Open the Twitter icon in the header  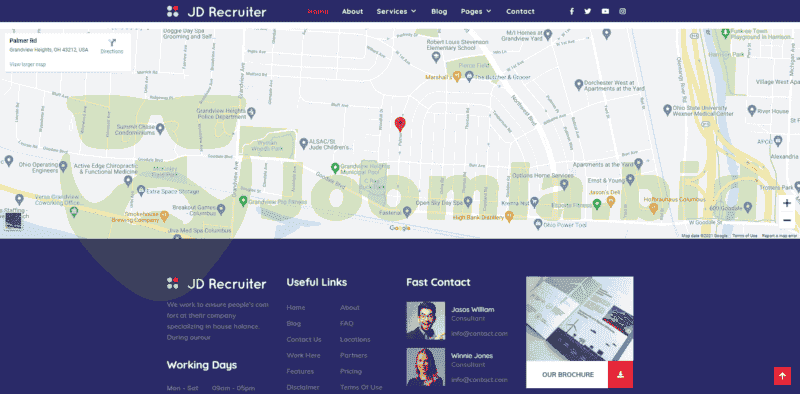pos(588,11)
